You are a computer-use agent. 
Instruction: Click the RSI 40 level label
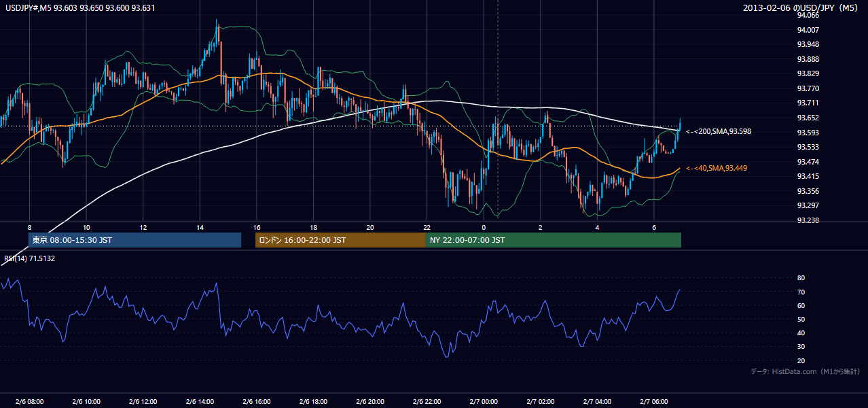pyautogui.click(x=801, y=333)
